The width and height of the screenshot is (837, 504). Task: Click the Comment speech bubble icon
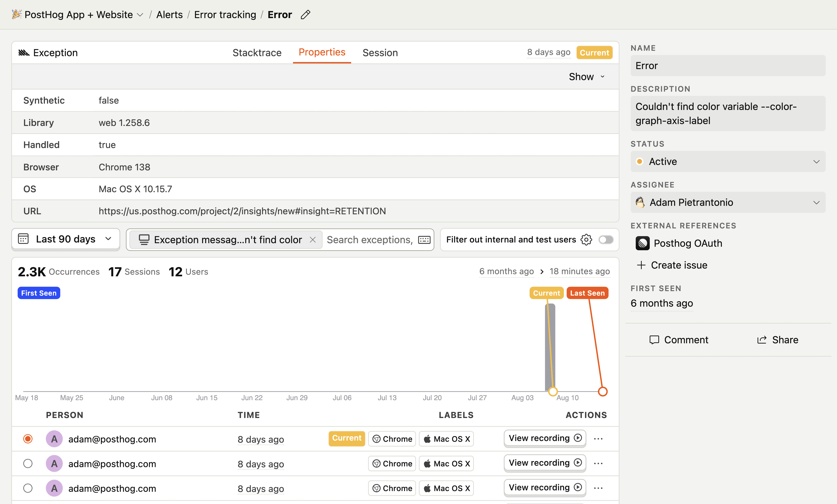(x=654, y=340)
